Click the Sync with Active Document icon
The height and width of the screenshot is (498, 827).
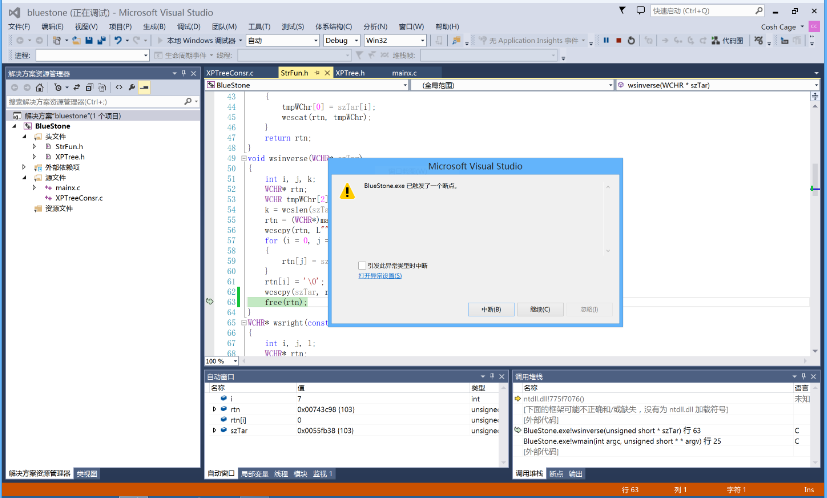click(x=76, y=88)
